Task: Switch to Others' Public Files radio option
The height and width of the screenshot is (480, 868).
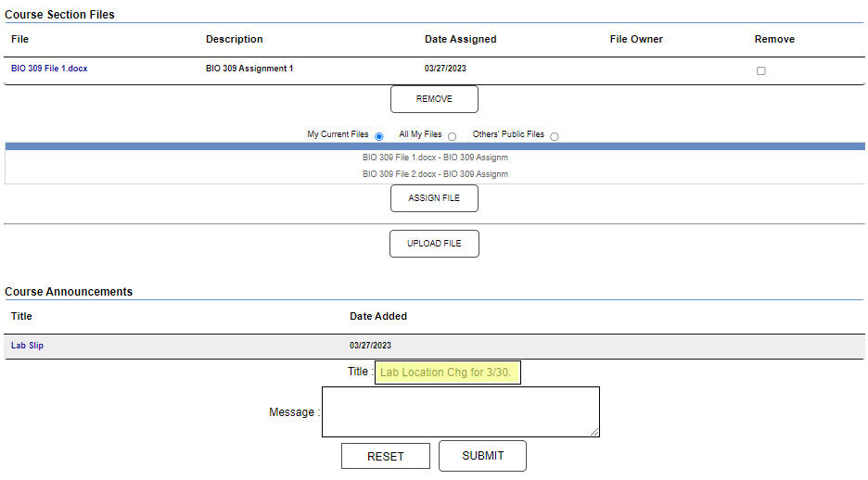Action: click(x=555, y=136)
